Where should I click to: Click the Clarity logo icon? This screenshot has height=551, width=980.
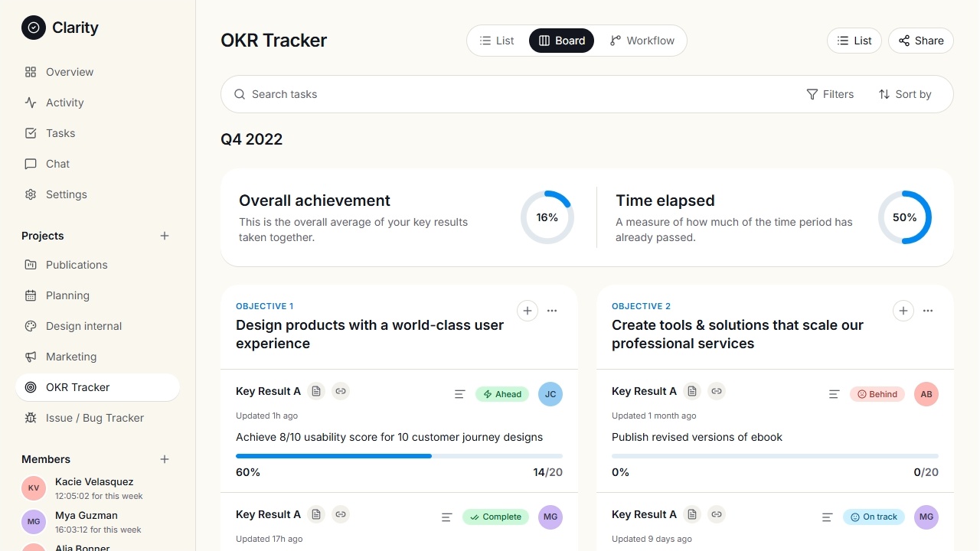pyautogui.click(x=34, y=28)
